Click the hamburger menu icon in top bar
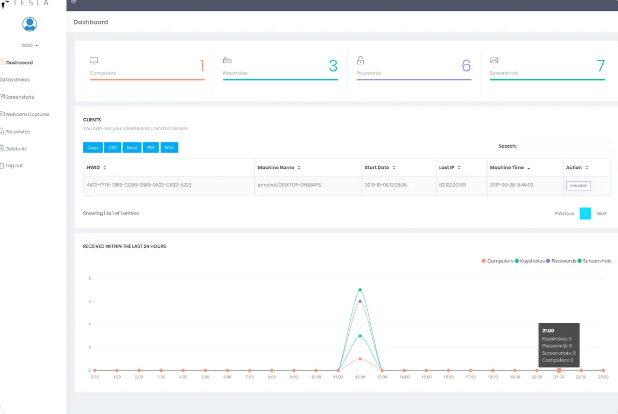618x414 pixels. (73, 2)
